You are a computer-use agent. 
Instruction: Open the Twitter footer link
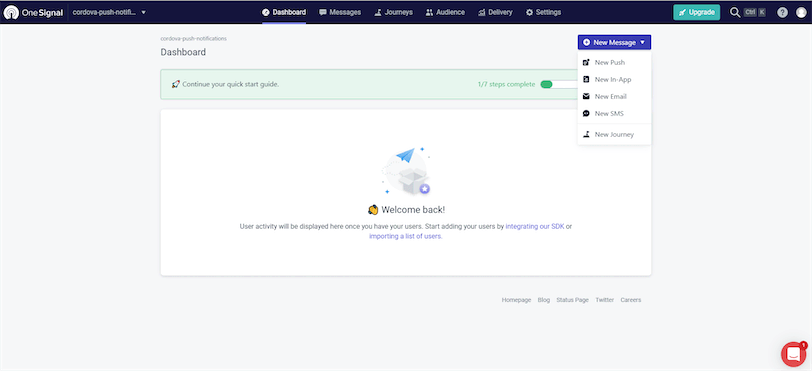[x=604, y=300]
